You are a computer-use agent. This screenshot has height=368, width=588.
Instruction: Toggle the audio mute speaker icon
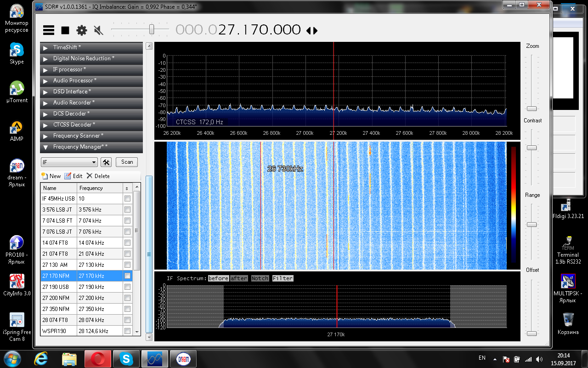98,30
